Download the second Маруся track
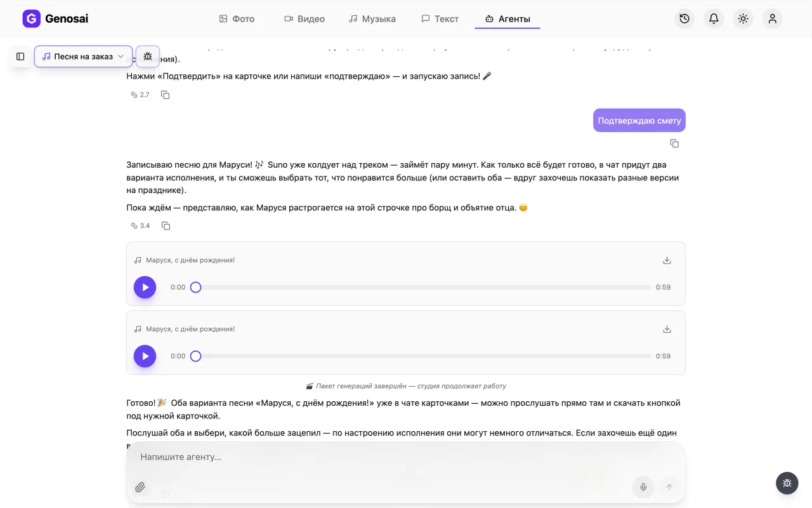The width and height of the screenshot is (812, 508). point(667,329)
